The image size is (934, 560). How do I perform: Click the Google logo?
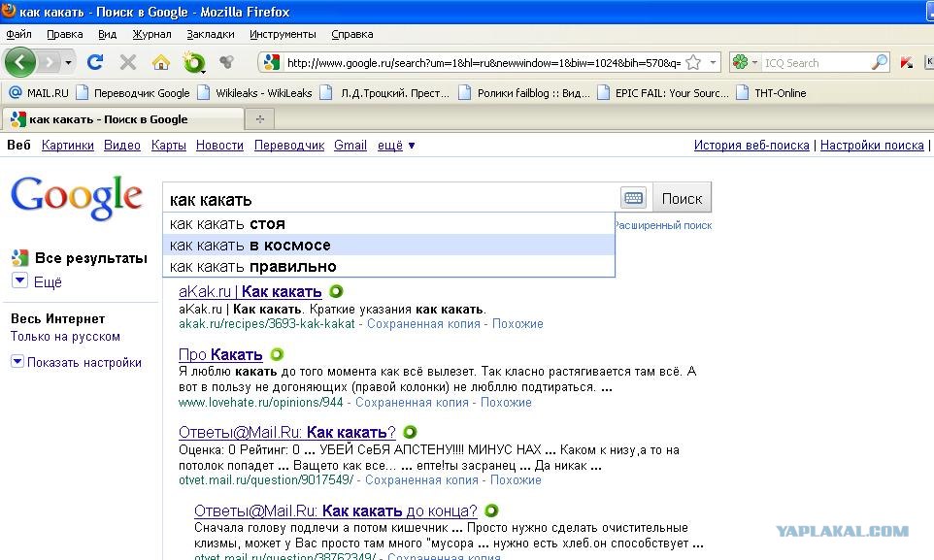coord(77,198)
